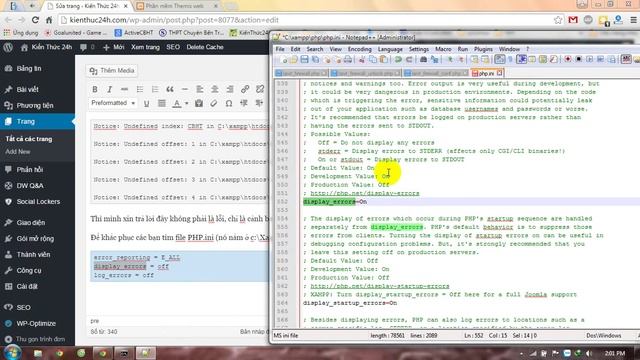Open http://php.net/display-errors link in Notepad++
This screenshot has height=360, width=640.
coord(364,193)
